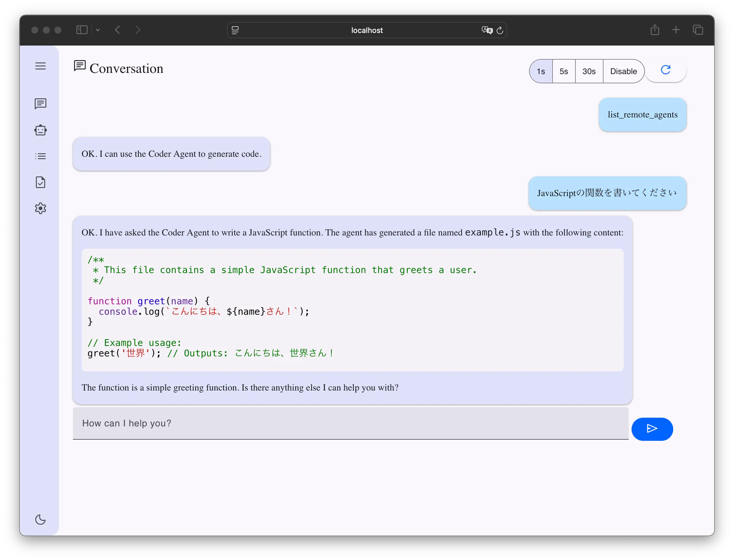
Task: Open the Conversations page from the sidebar chat icon
Action: 40,104
